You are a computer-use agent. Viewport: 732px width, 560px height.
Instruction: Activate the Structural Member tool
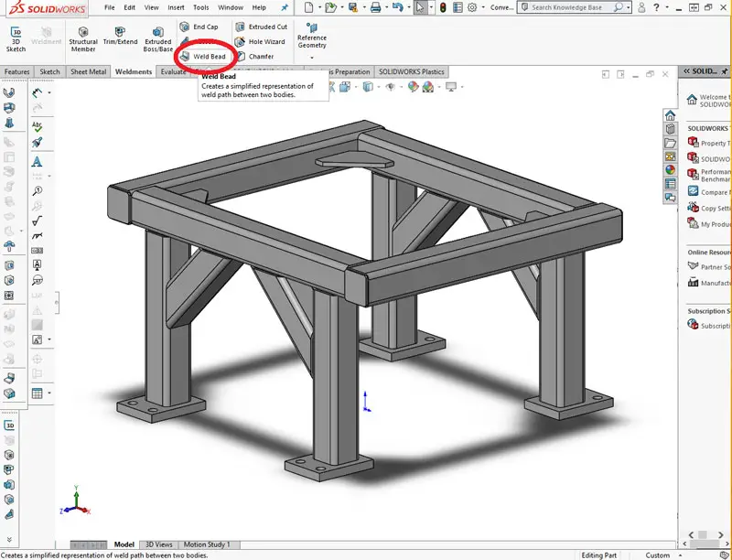click(83, 38)
